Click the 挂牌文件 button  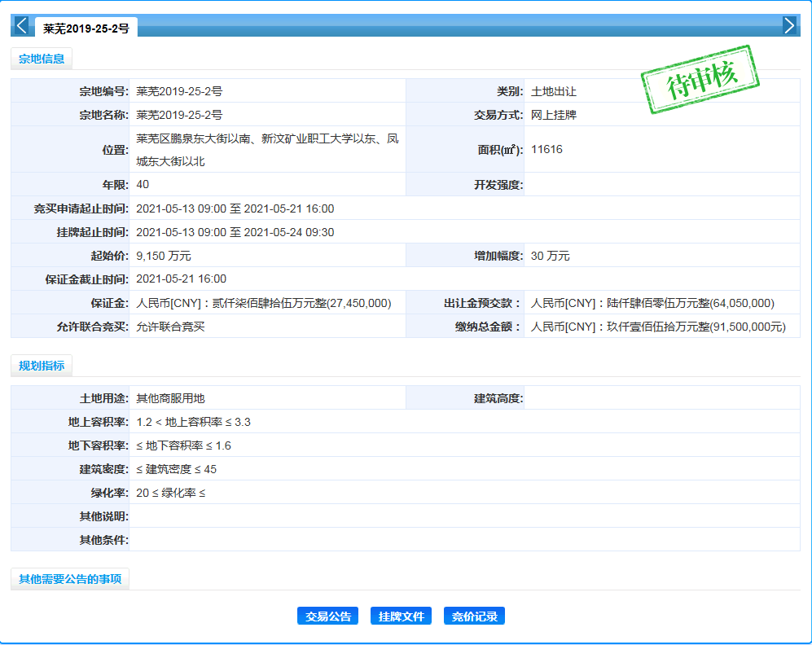click(x=401, y=616)
